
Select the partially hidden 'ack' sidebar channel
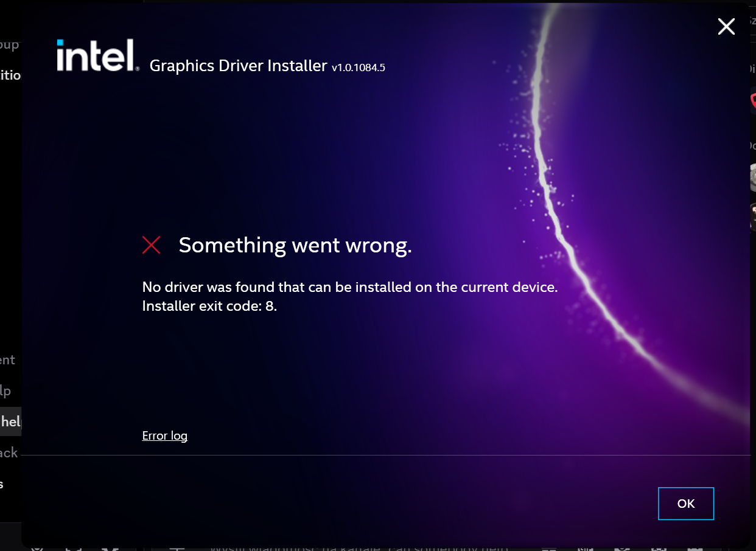tap(10, 452)
